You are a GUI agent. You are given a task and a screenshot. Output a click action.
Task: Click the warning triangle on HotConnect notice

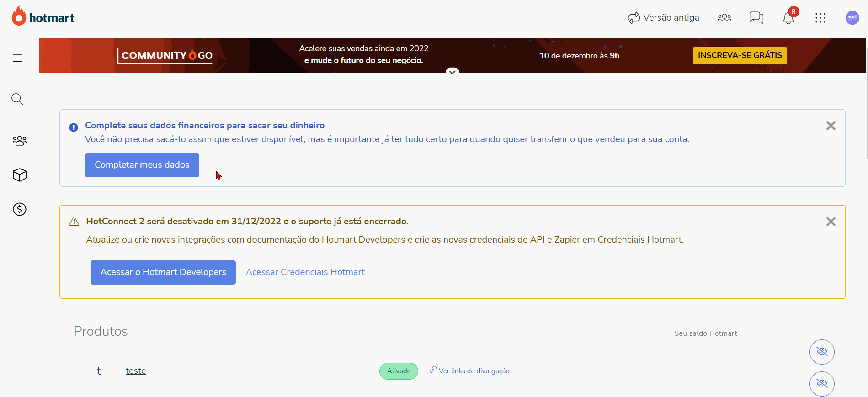pyautogui.click(x=74, y=222)
